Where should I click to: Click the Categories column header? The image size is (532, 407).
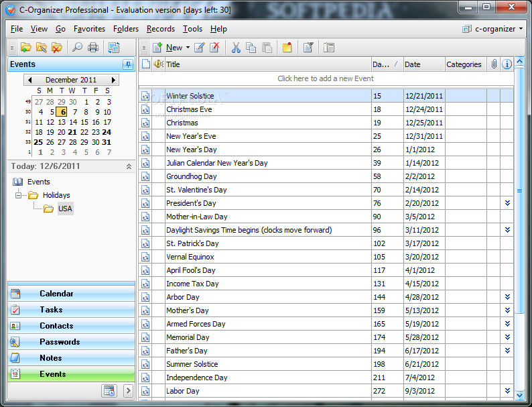[466, 64]
